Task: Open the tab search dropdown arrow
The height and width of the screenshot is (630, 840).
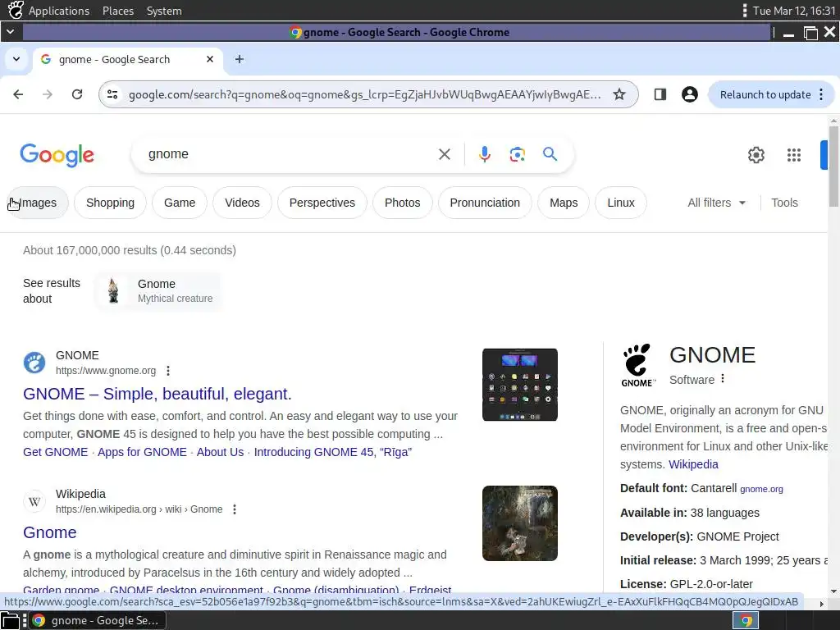Action: 16,59
